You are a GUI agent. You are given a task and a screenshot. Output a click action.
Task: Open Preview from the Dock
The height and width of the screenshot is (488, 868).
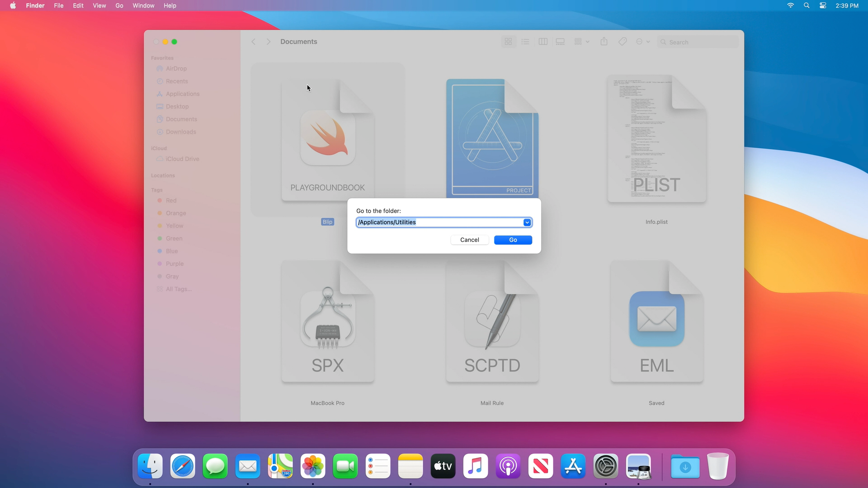click(638, 466)
